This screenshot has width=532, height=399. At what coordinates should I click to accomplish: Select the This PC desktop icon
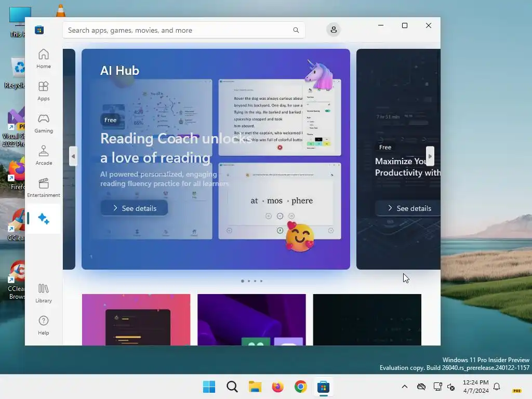[x=16, y=21]
